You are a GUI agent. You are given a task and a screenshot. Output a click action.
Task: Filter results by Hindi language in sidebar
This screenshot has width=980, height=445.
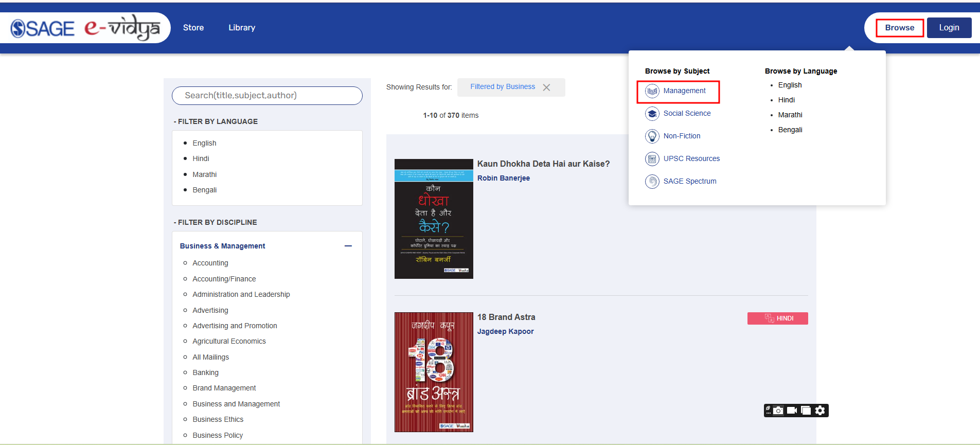click(x=201, y=159)
